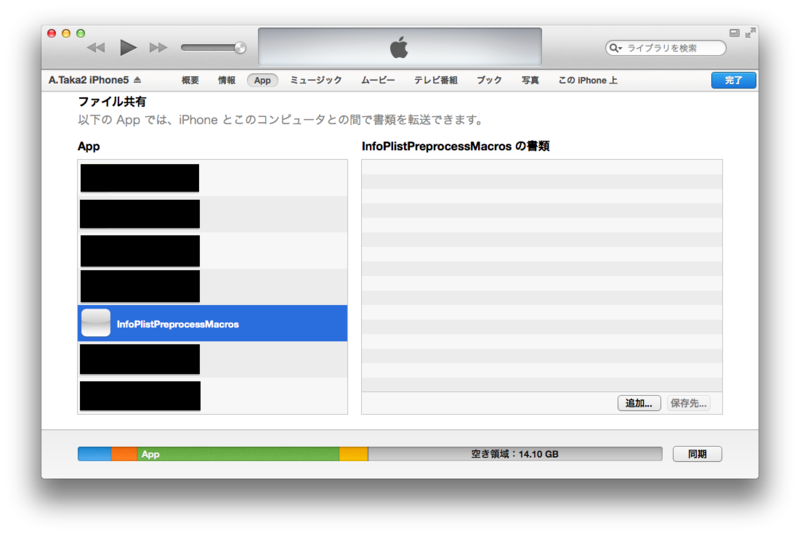Switch to the mini player icon

(x=734, y=33)
